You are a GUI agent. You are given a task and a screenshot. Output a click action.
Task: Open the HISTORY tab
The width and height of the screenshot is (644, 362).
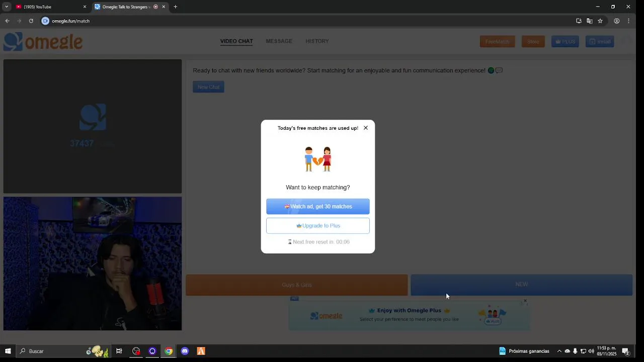[x=317, y=41]
